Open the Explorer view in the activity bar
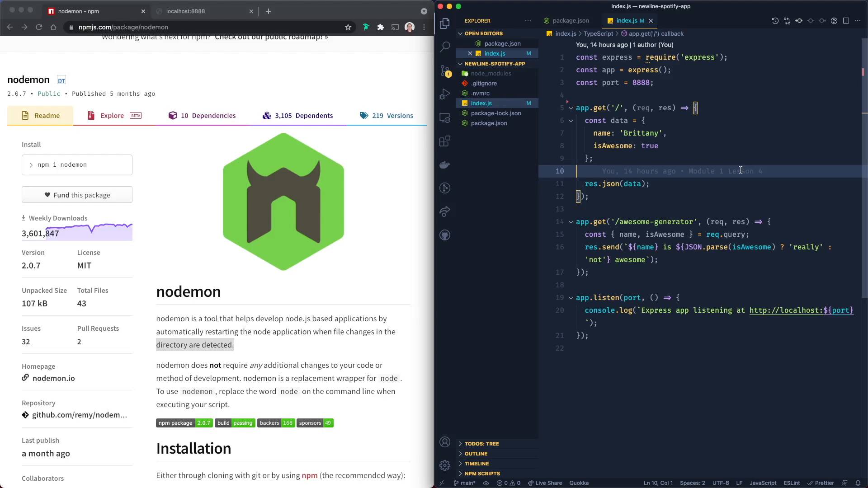This screenshot has width=868, height=488. click(x=445, y=23)
